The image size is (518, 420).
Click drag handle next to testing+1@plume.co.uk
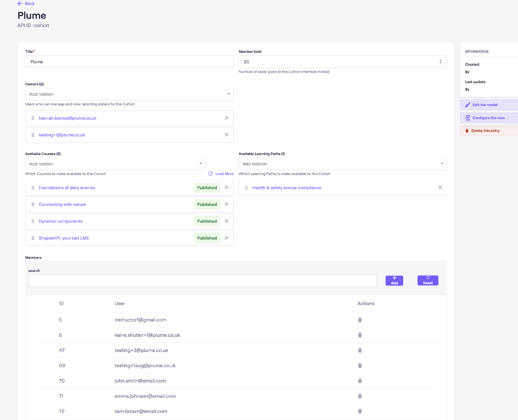pyautogui.click(x=33, y=135)
